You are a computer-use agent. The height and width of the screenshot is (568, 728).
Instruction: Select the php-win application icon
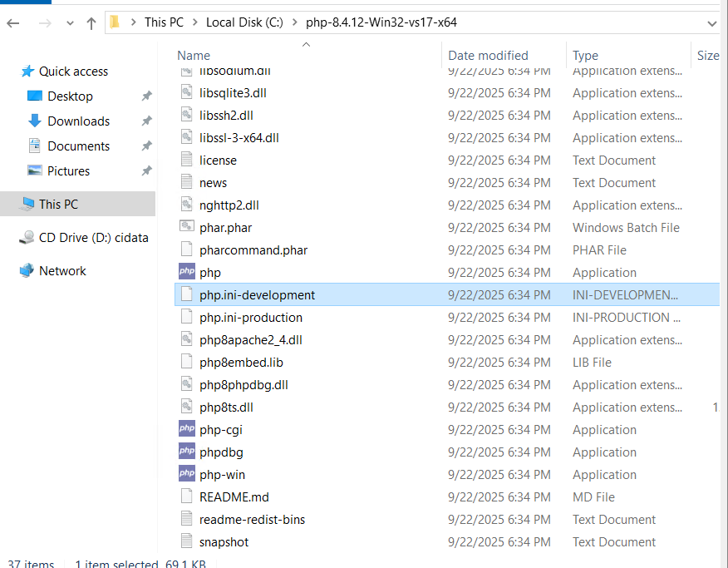187,473
